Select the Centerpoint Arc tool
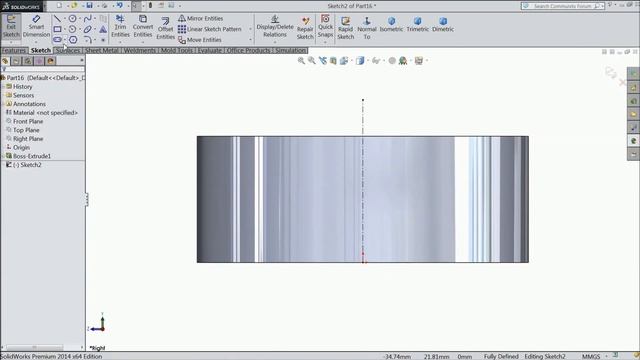The width and height of the screenshot is (640, 360). [72, 29]
